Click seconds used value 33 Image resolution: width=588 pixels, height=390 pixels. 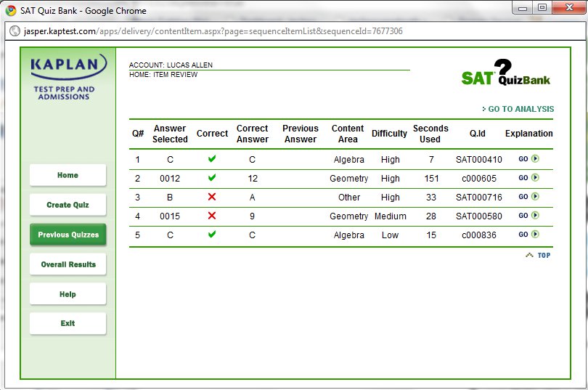(431, 198)
